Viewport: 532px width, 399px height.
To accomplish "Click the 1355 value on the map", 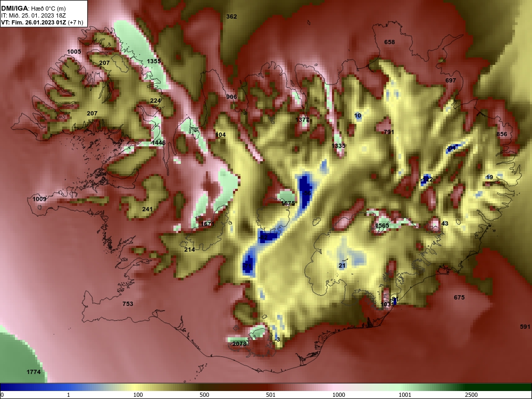I will [154, 61].
